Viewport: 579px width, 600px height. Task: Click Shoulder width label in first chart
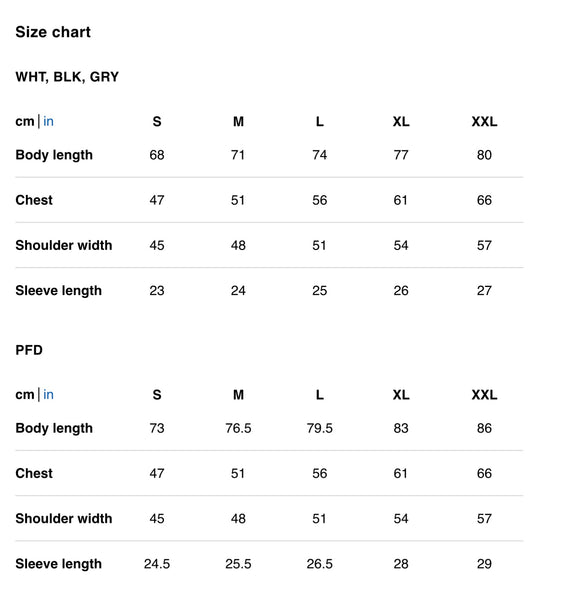click(x=64, y=245)
